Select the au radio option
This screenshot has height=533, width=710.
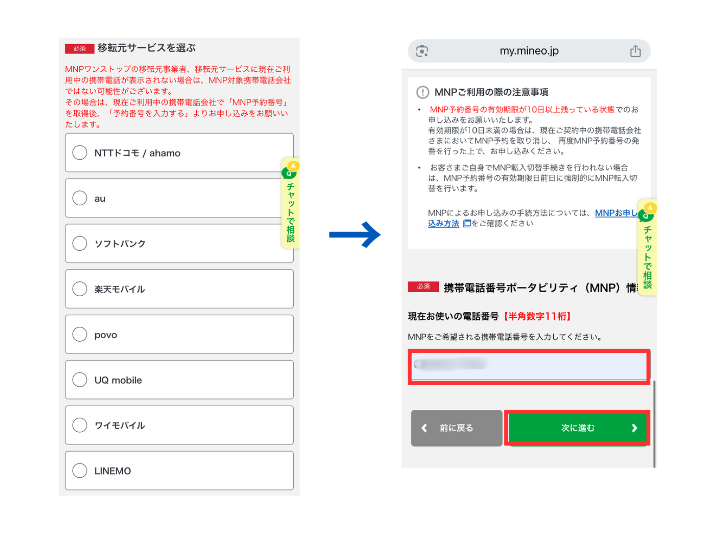click(x=179, y=198)
